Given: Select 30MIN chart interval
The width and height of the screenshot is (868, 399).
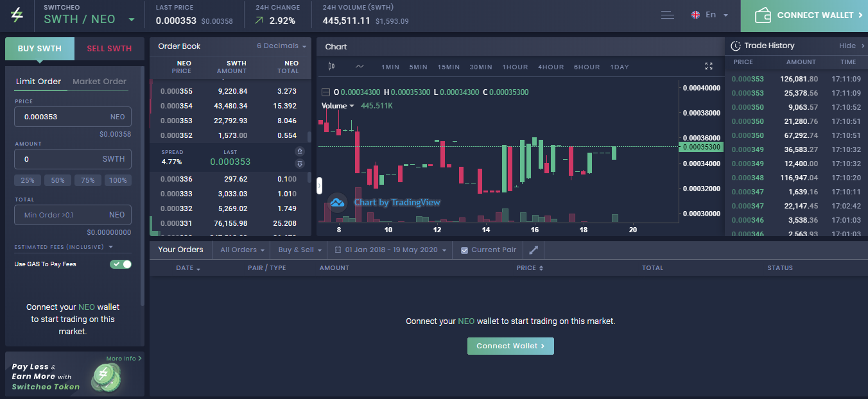Looking at the screenshot, I should tap(481, 67).
